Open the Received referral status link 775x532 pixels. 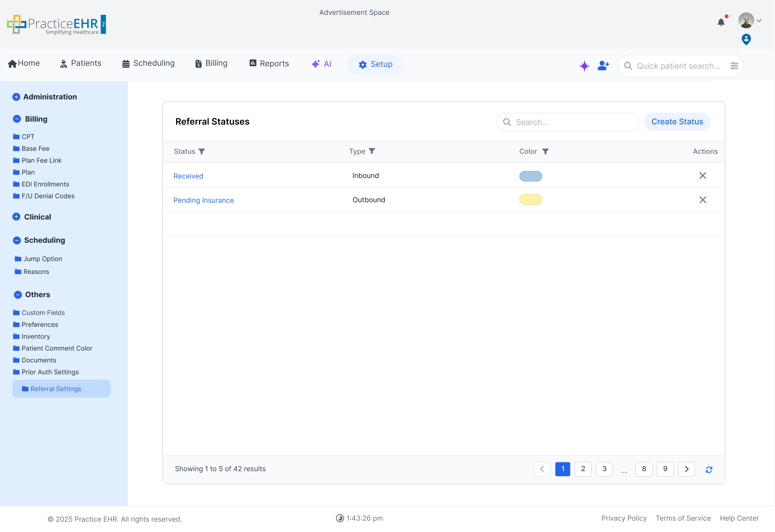pos(188,176)
